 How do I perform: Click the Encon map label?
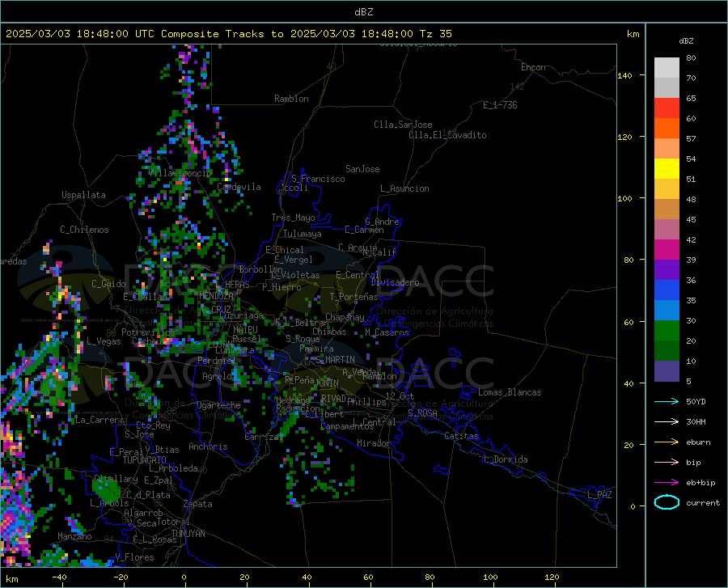coord(533,67)
